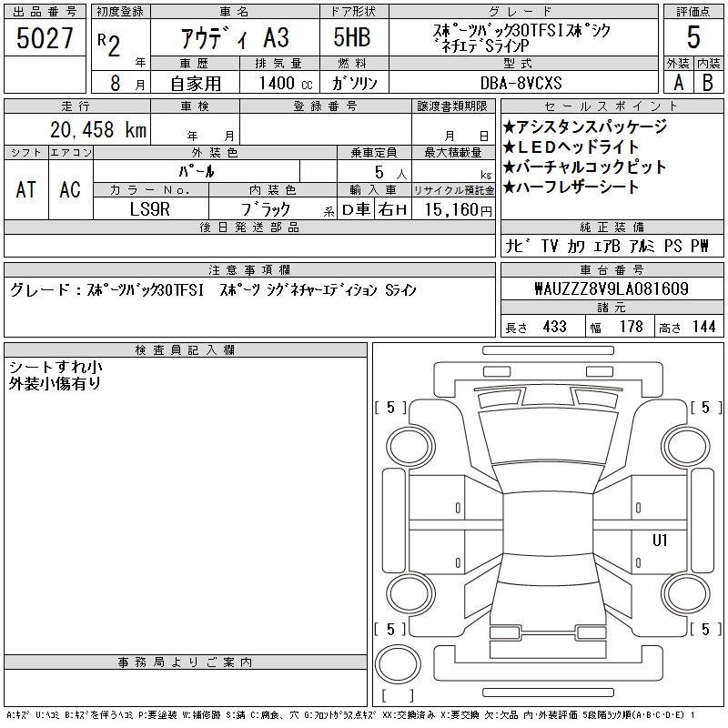728x728 pixels.
Task: Click the rear-right wheel circle on diagram
Action: tap(686, 593)
